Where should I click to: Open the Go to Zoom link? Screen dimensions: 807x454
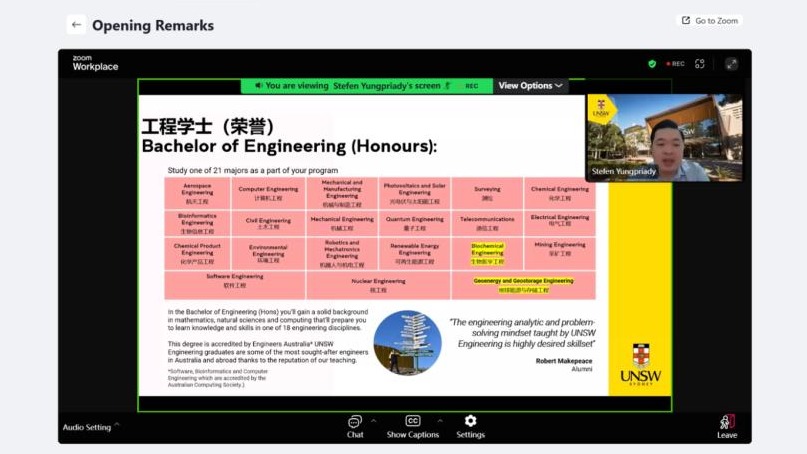[x=710, y=21]
